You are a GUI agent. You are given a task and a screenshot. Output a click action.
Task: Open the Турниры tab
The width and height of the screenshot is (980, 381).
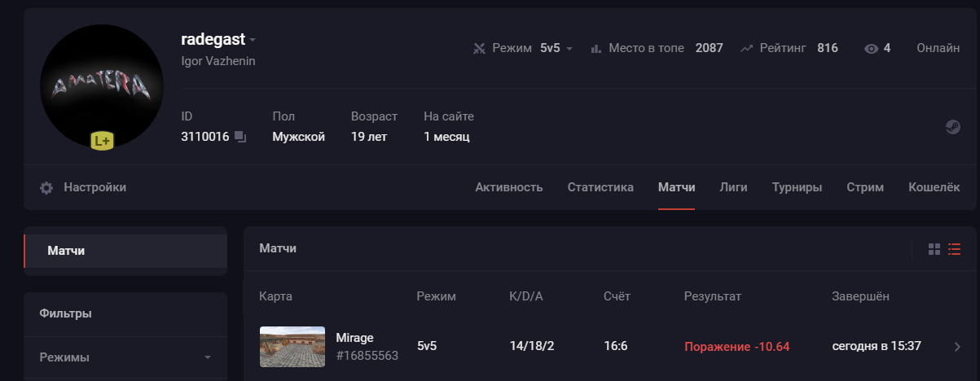[797, 187]
